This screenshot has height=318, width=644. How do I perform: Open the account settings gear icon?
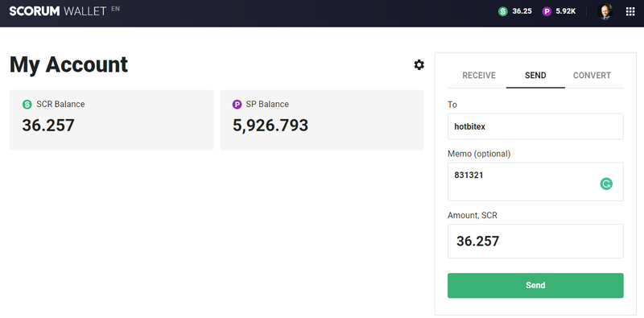[419, 64]
